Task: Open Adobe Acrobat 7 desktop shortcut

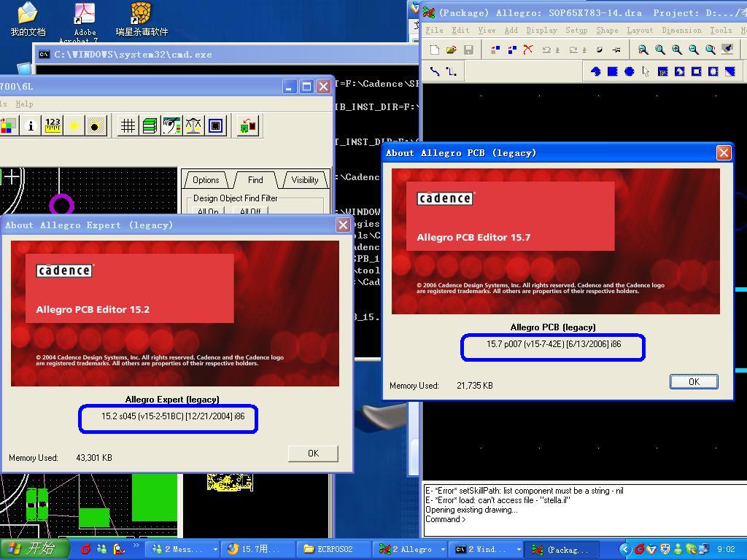Action: pyautogui.click(x=85, y=21)
